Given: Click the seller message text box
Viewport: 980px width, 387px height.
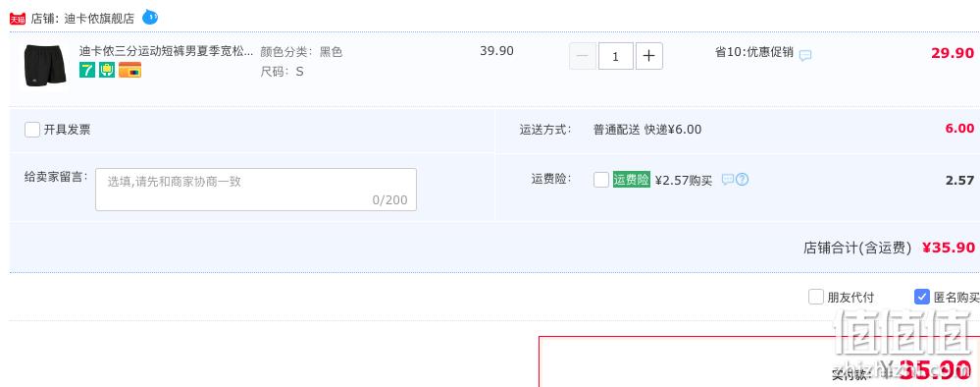Looking at the screenshot, I should 256,190.
